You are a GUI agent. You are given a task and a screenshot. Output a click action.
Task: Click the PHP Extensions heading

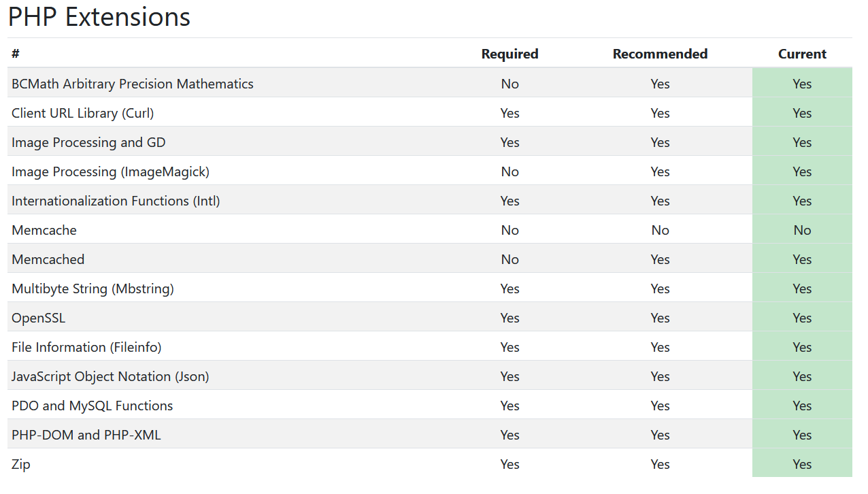point(99,18)
